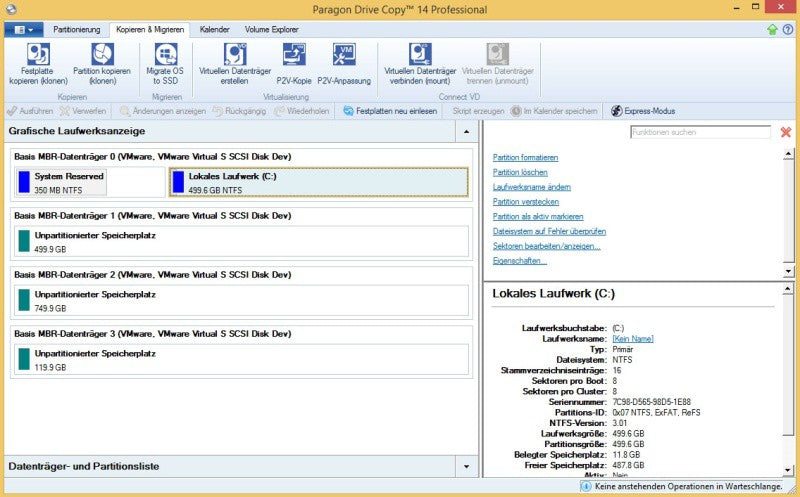Click Wiederholen in the toolbar

[x=302, y=111]
